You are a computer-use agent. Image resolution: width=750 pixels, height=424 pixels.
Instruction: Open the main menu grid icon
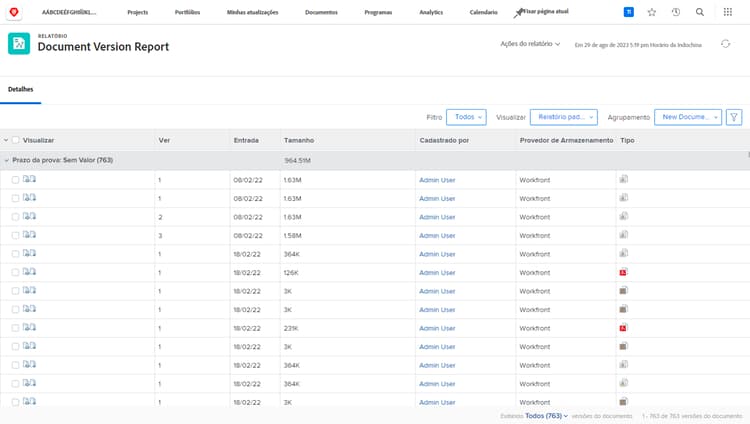727,12
